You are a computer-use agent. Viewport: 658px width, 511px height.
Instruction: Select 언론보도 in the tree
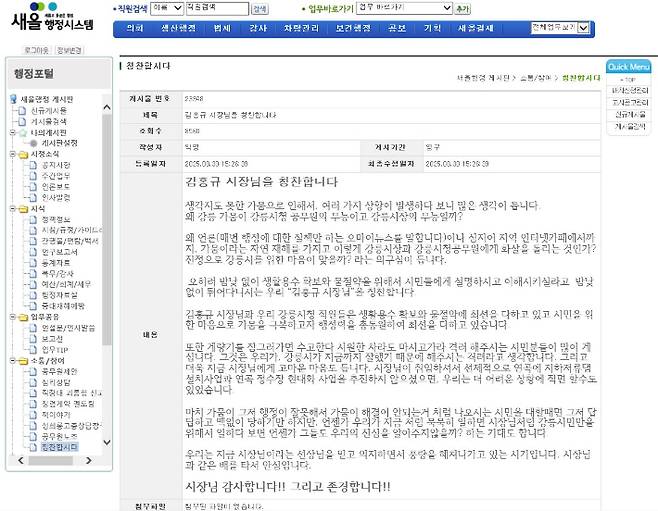pyautogui.click(x=55, y=187)
